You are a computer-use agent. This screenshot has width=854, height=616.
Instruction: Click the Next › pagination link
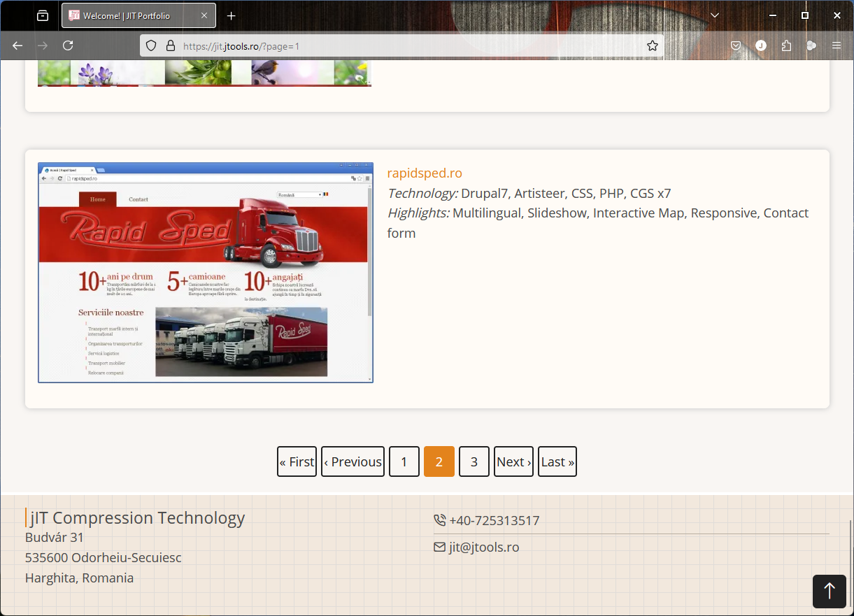(x=513, y=461)
